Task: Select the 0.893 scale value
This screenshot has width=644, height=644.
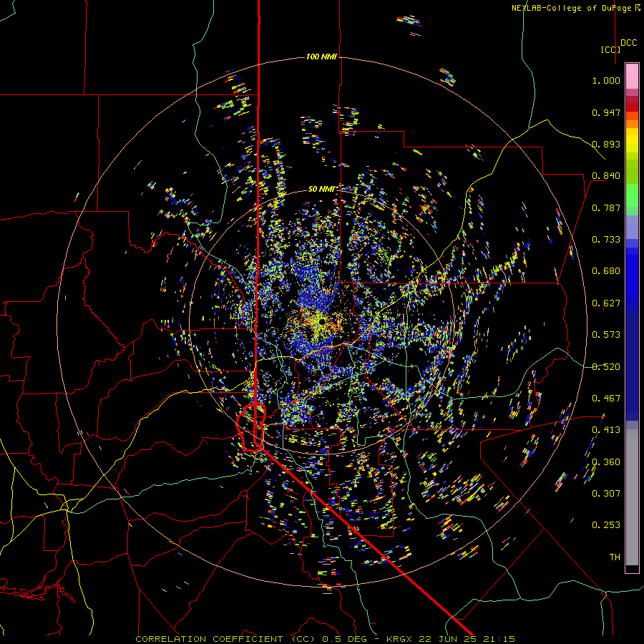Action: click(x=606, y=144)
